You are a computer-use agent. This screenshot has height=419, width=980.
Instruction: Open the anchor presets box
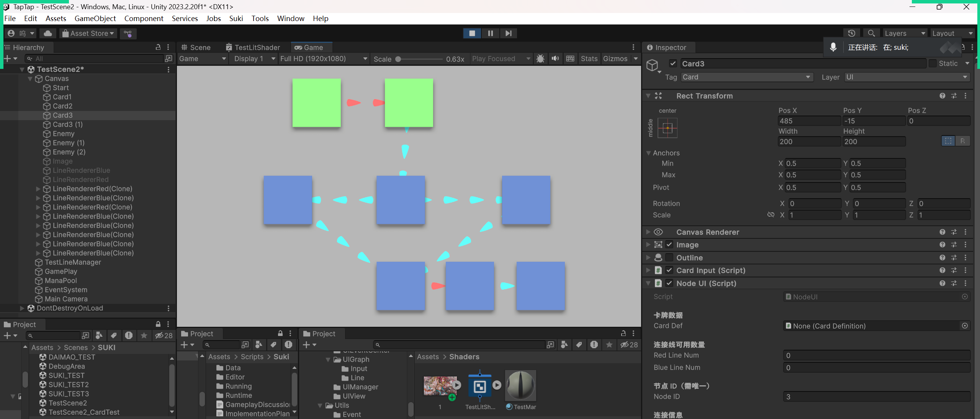coord(667,128)
